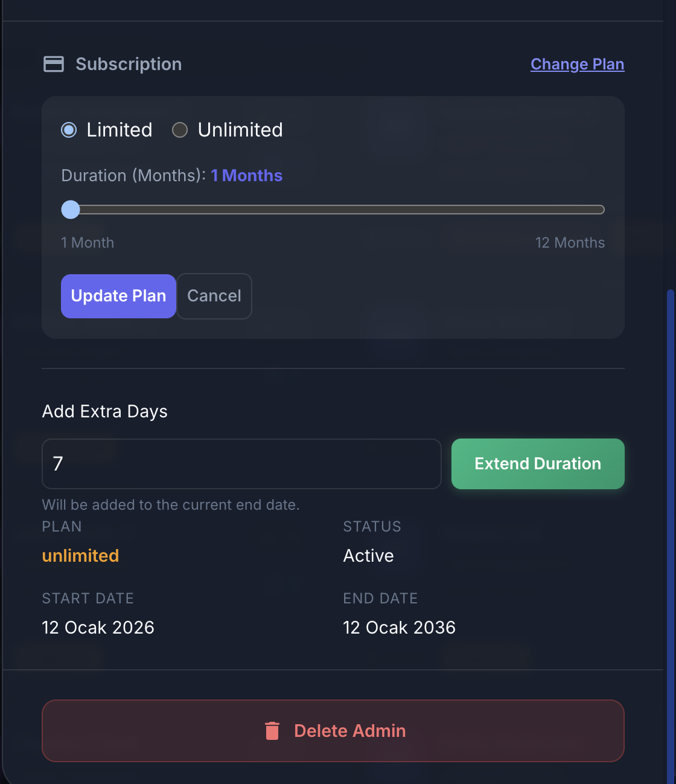Image resolution: width=676 pixels, height=784 pixels.
Task: Click the Add Extra Days section heading
Action: pyautogui.click(x=104, y=411)
